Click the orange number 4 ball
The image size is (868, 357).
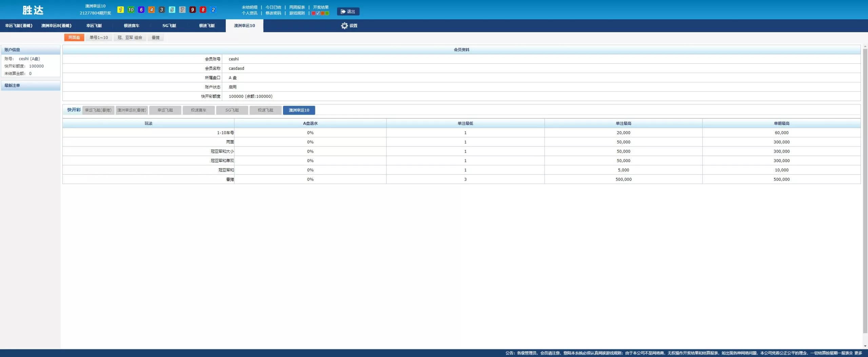[x=152, y=10]
